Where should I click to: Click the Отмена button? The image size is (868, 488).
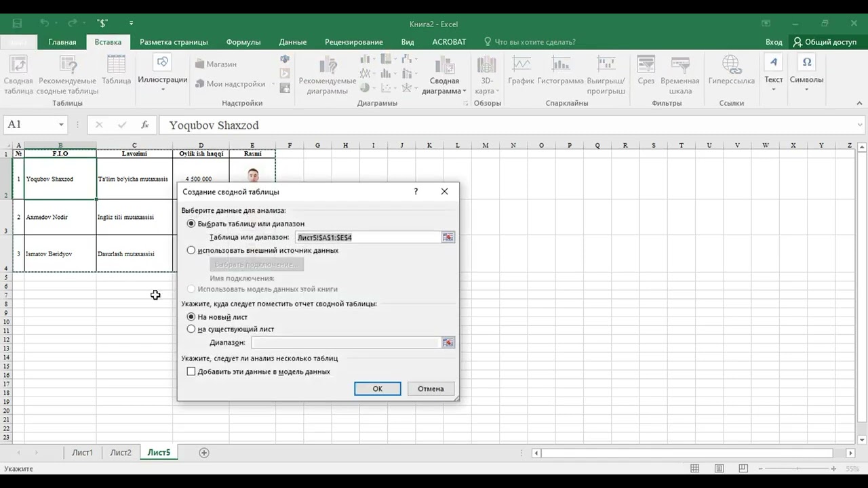431,388
